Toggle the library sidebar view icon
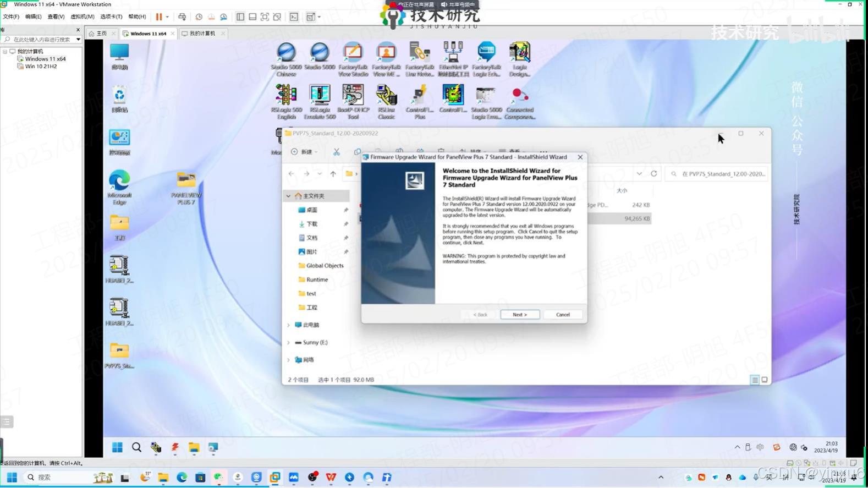 240,17
